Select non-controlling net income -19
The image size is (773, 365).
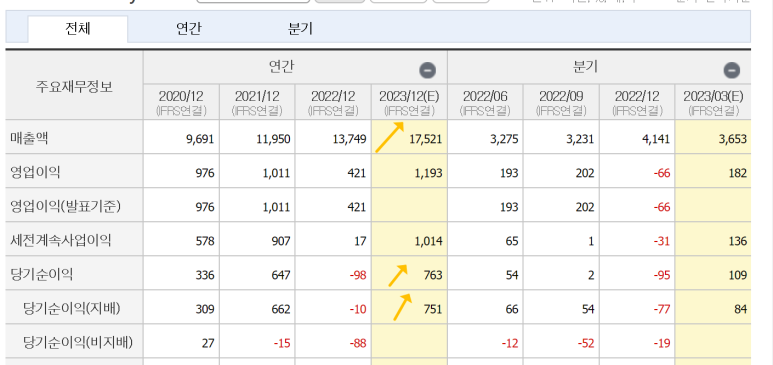coord(662,343)
